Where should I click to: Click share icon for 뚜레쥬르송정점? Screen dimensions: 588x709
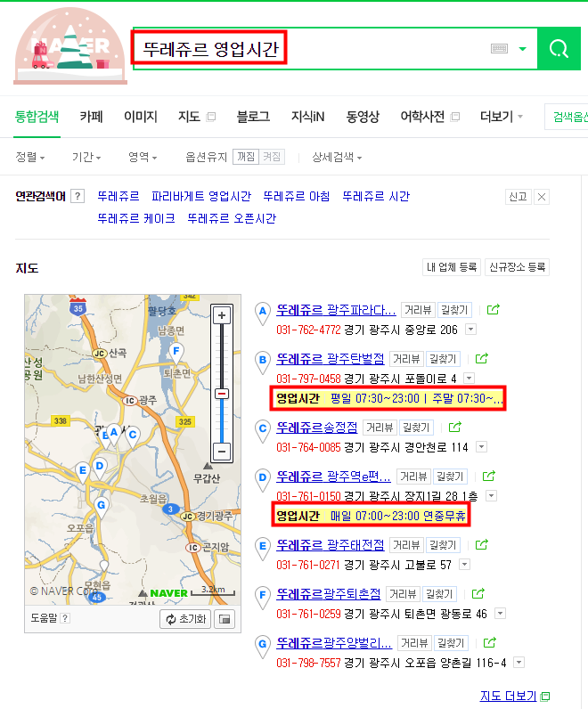[454, 428]
